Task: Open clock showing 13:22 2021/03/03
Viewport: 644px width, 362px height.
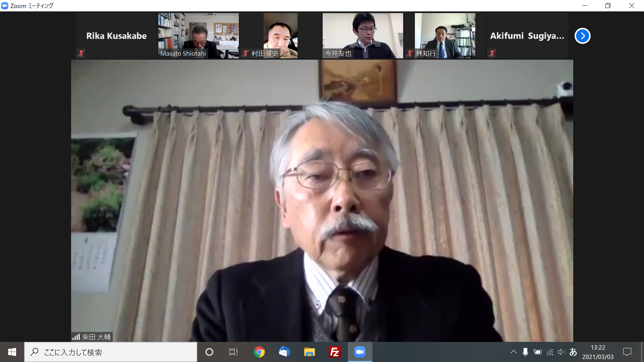Action: click(x=598, y=352)
